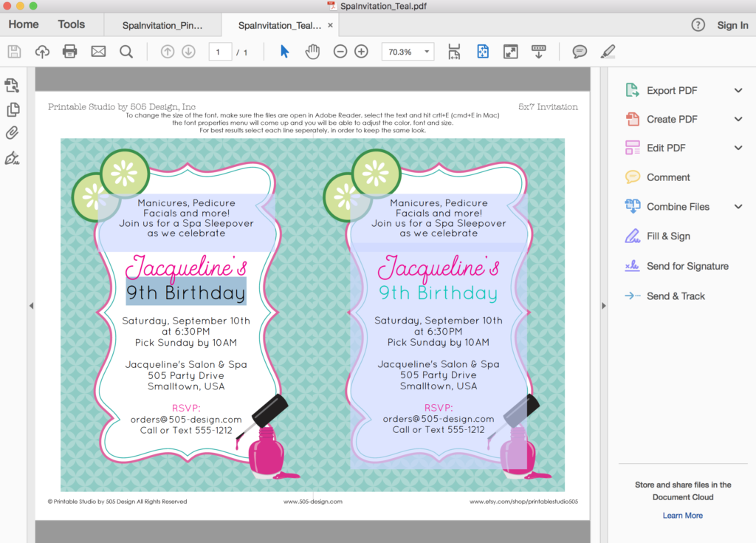Expand the Export PDF panel options

pos(738,89)
